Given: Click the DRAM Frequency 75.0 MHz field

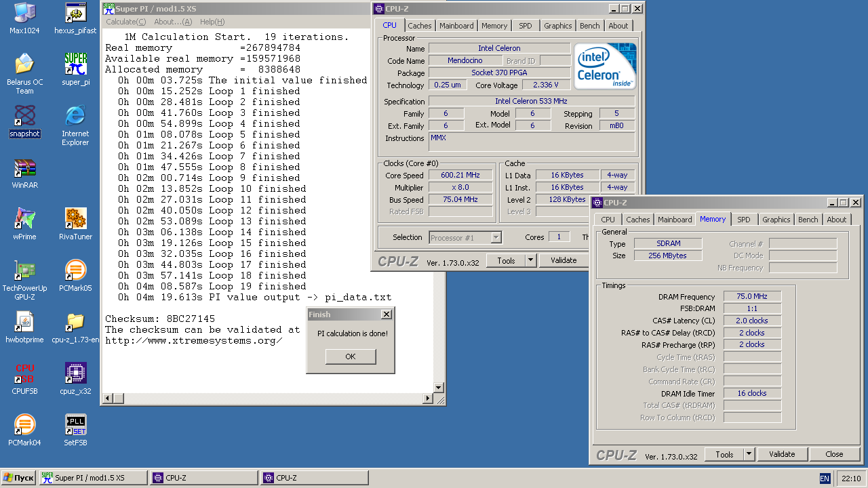Looking at the screenshot, I should (752, 296).
